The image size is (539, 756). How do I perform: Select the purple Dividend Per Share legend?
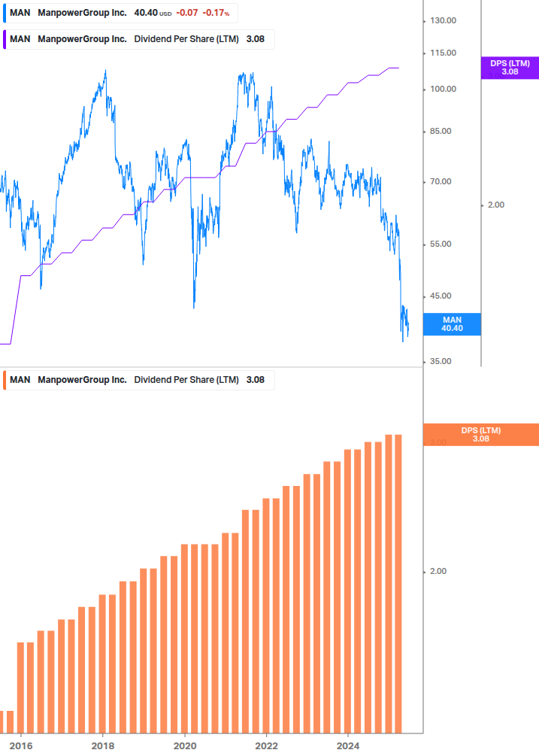(139, 39)
